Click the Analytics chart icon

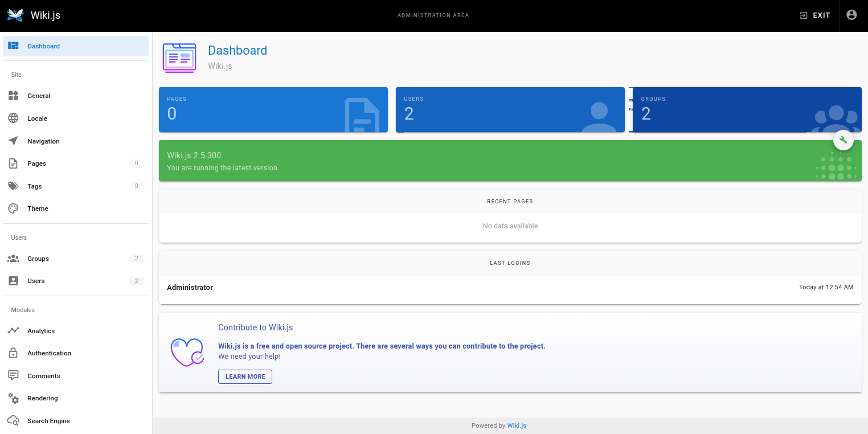tap(13, 331)
